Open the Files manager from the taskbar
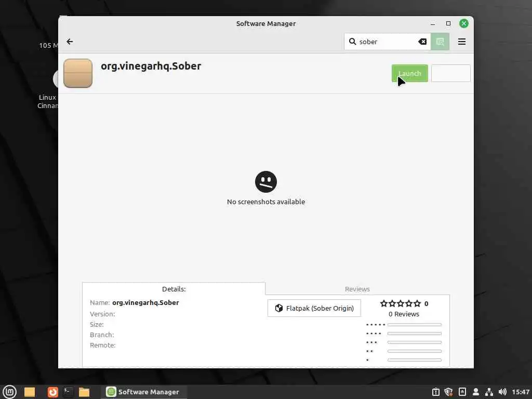The width and height of the screenshot is (532, 399). point(84,392)
